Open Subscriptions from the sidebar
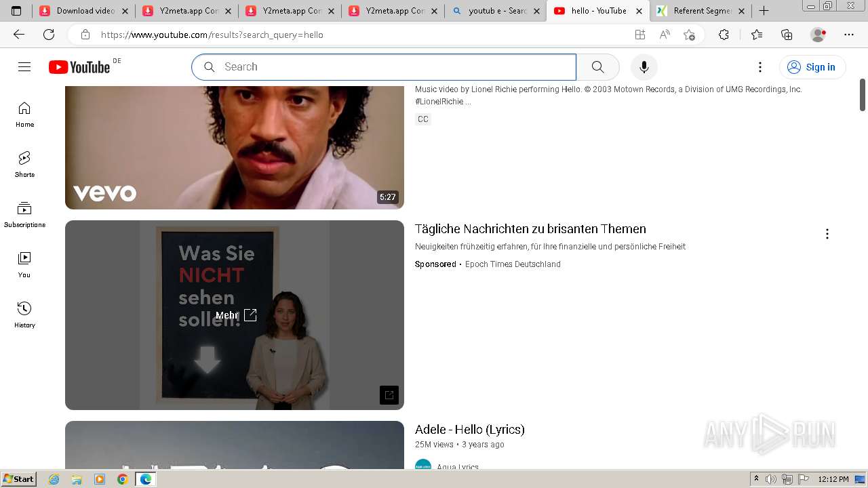 (x=24, y=215)
